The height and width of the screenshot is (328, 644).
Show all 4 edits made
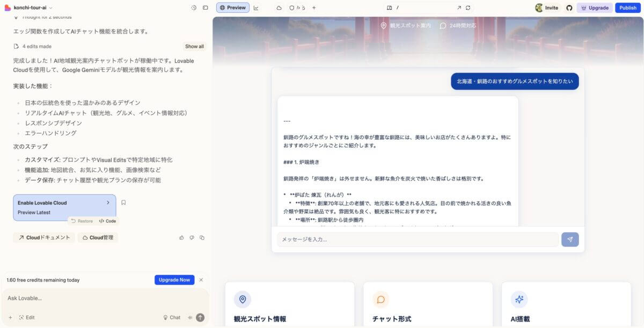(194, 46)
